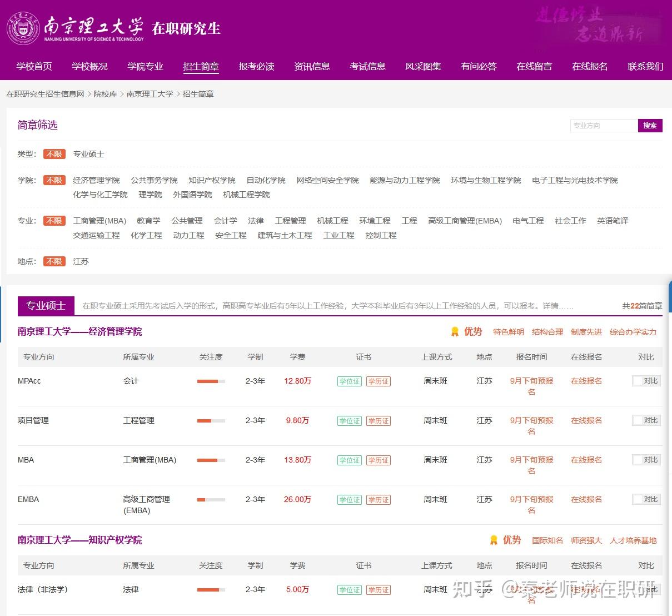Click 学位证 badge in EMBA row

(x=350, y=500)
